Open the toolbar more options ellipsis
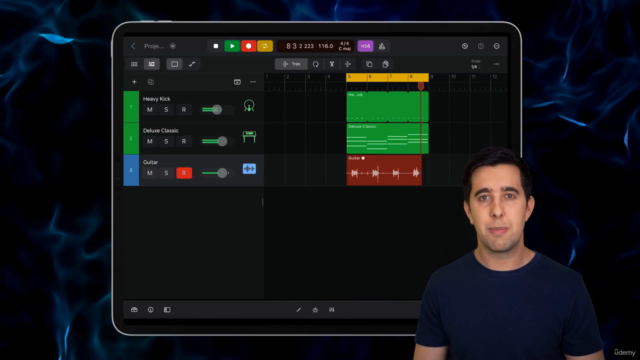The height and width of the screenshot is (360, 640). pos(497,64)
